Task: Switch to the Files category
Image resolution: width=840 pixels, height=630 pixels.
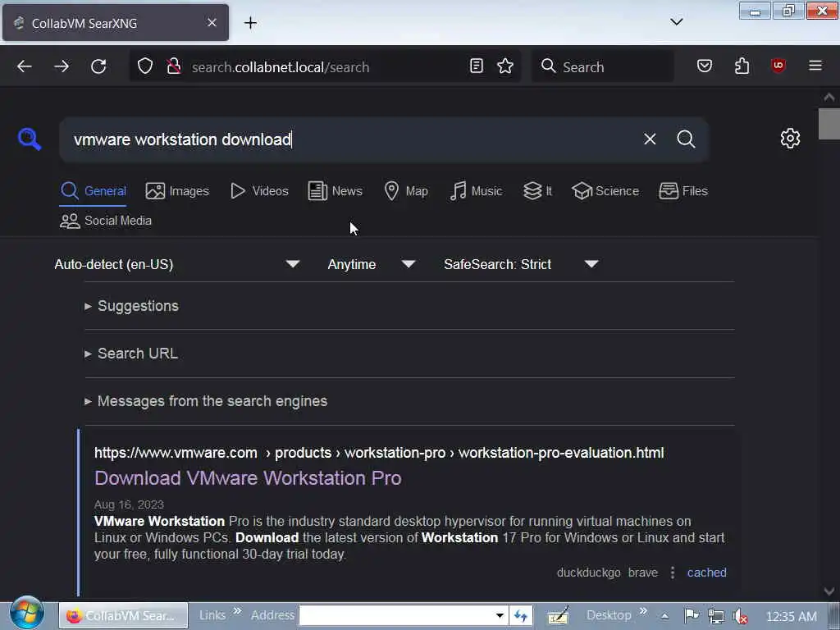Action: (683, 190)
